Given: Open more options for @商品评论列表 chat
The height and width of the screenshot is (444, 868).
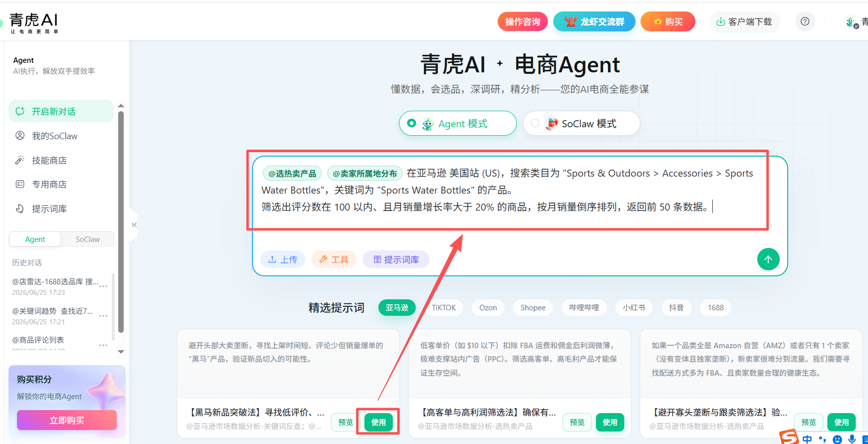Looking at the screenshot, I should pyautogui.click(x=103, y=345).
